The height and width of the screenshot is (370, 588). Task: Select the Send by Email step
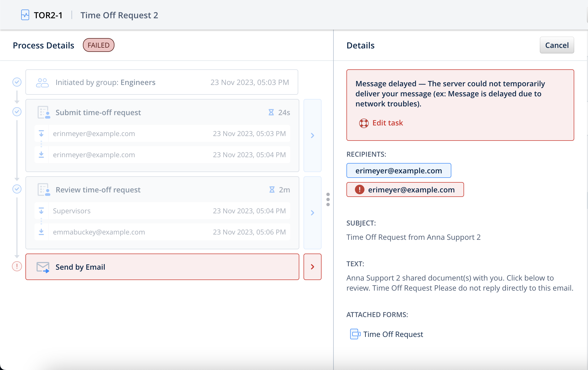coord(162,267)
